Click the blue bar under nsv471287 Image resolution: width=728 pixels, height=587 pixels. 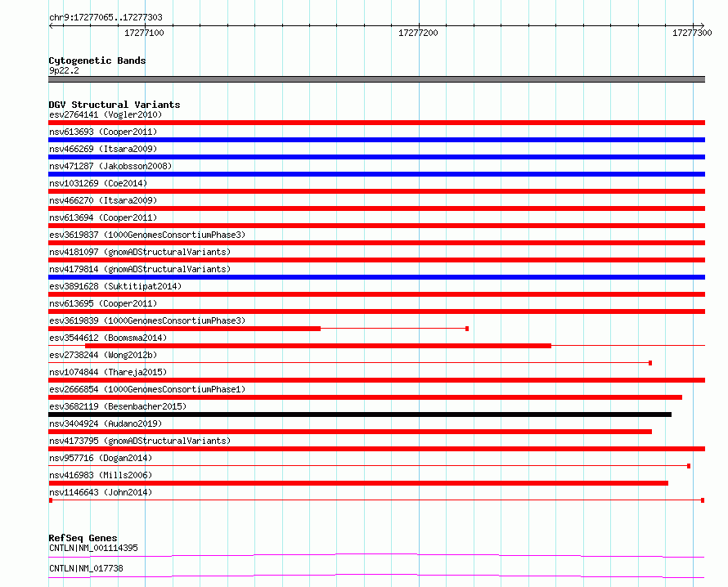pyautogui.click(x=376, y=174)
